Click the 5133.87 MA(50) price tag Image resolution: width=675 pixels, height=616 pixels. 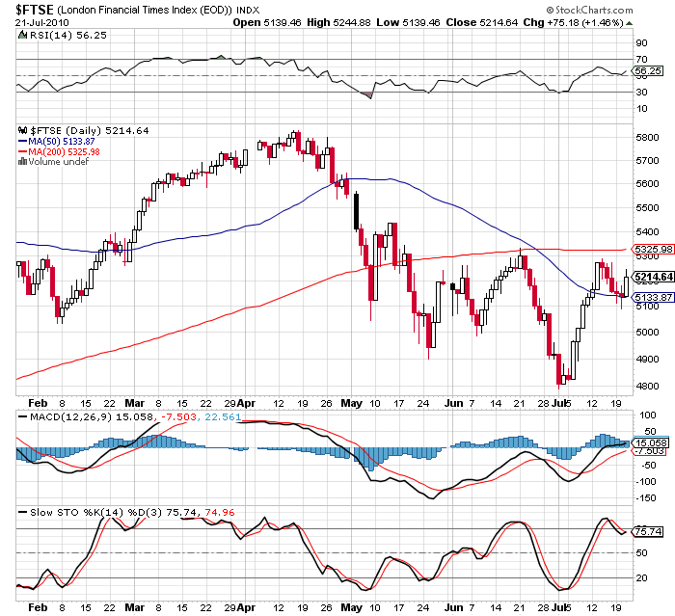[653, 298]
